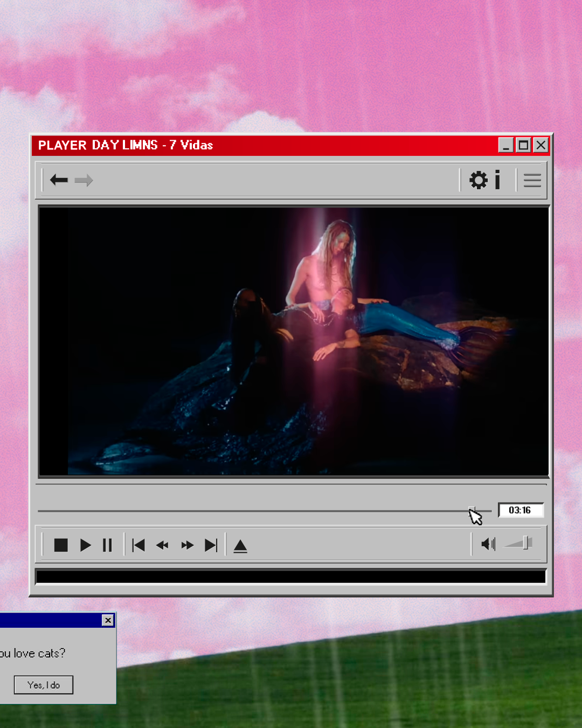582x728 pixels.
Task: Play the 7 Vidas video
Action: pos(85,545)
